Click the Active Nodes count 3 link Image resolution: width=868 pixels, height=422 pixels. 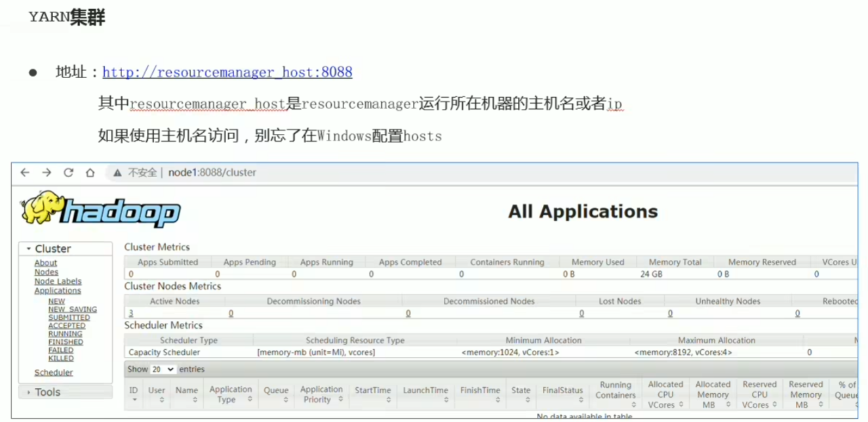click(131, 314)
